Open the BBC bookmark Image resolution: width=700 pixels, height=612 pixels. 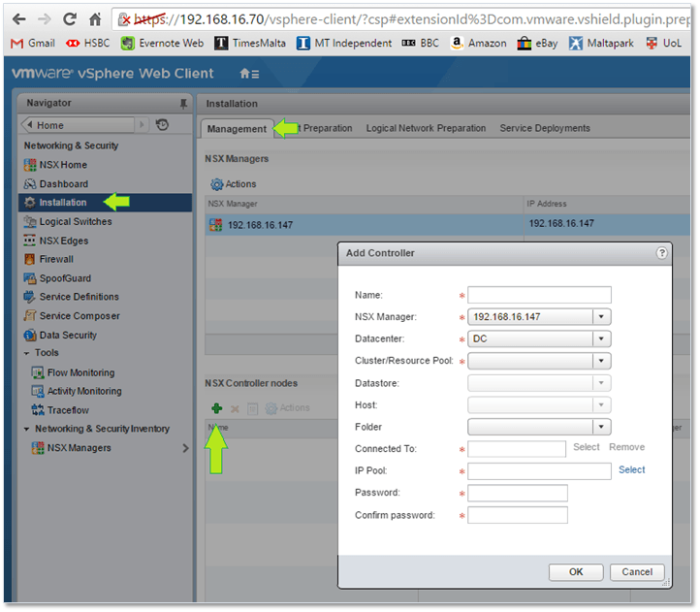(x=420, y=44)
